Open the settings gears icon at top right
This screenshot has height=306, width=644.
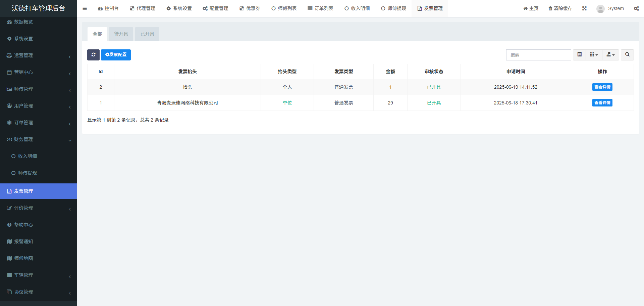pos(636,8)
